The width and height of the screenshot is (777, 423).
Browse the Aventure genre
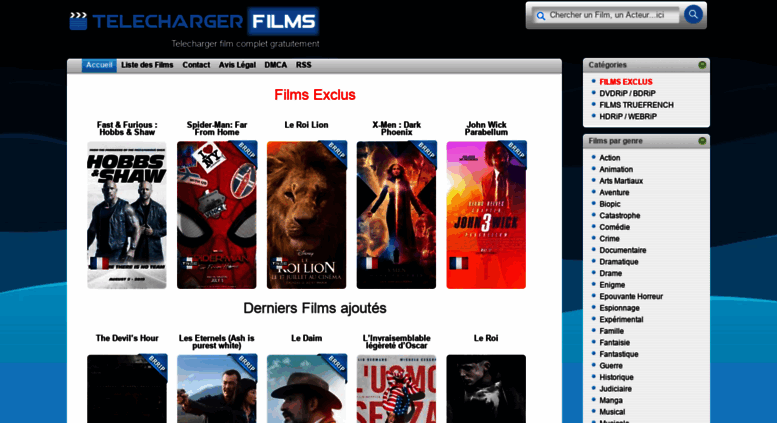614,192
